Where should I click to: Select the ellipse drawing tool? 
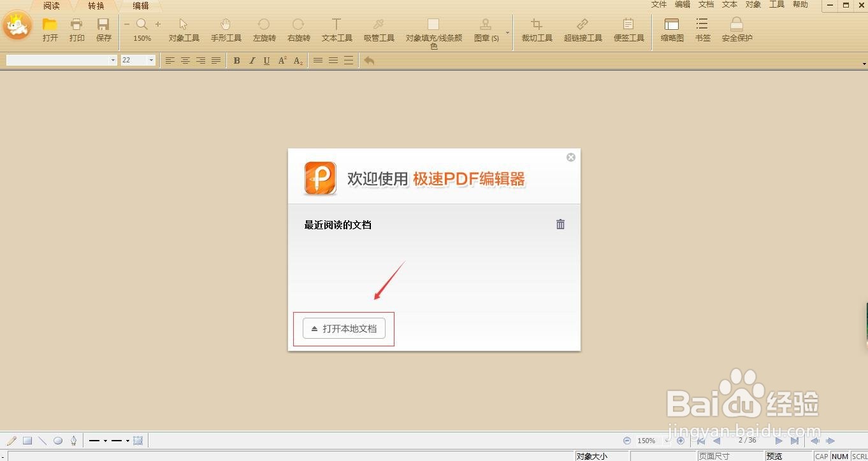[58, 441]
